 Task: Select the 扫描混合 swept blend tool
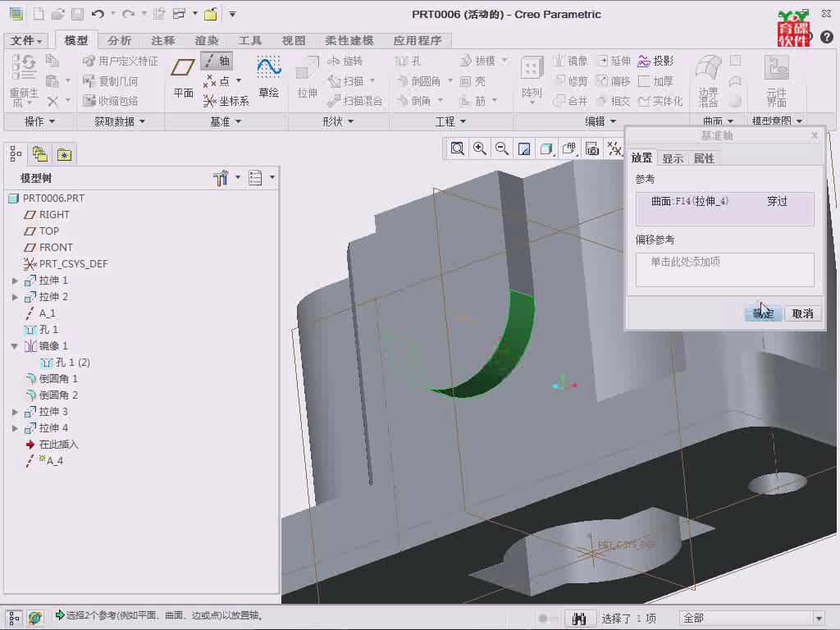click(355, 101)
